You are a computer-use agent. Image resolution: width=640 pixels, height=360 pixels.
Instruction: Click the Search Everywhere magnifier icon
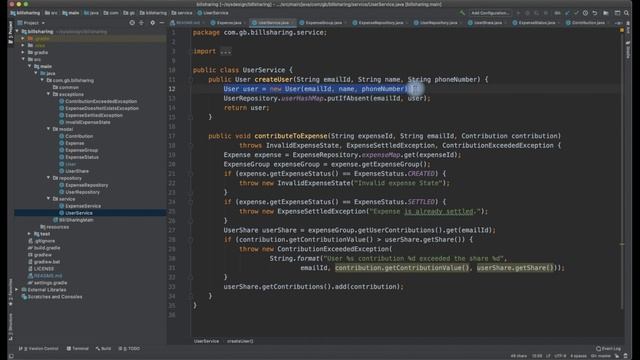click(626, 13)
